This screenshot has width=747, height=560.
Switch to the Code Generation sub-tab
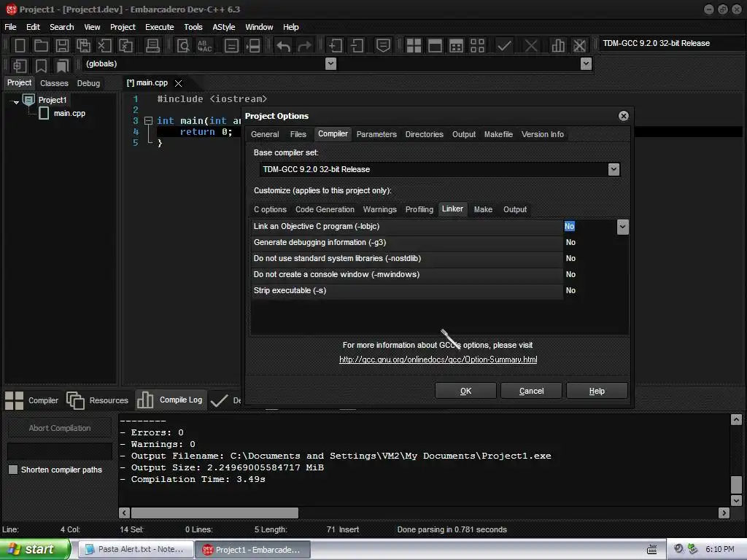[325, 209]
